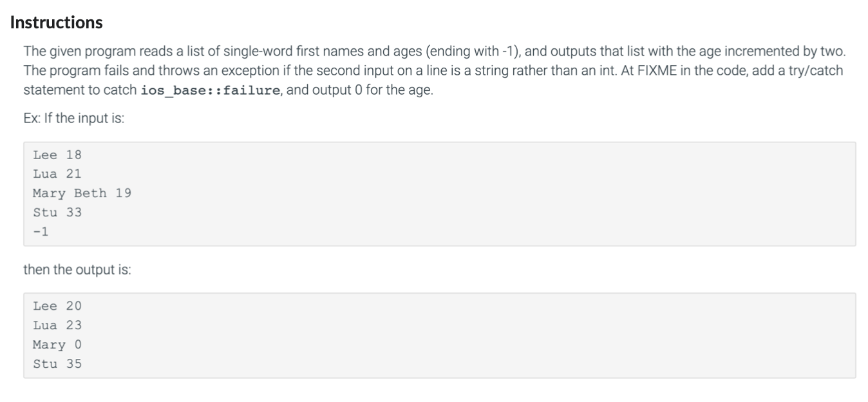Click the "then the output is:" text
The height and width of the screenshot is (402, 868).
tap(77, 271)
